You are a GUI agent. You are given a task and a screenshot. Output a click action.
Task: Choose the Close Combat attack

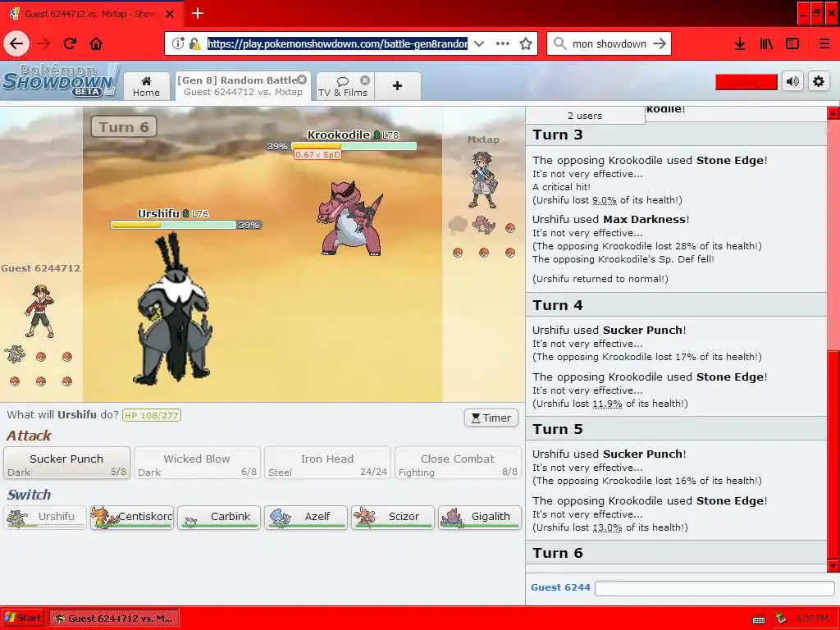(458, 463)
